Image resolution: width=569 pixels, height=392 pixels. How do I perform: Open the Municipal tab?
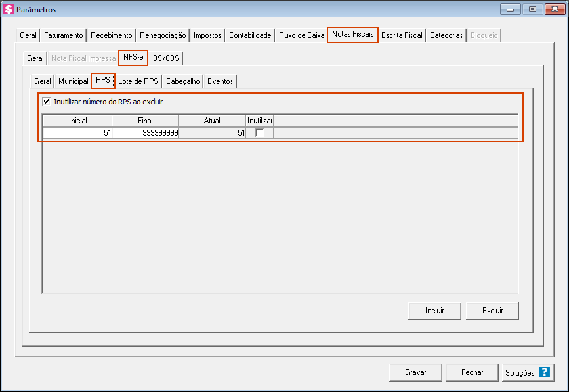pos(73,81)
